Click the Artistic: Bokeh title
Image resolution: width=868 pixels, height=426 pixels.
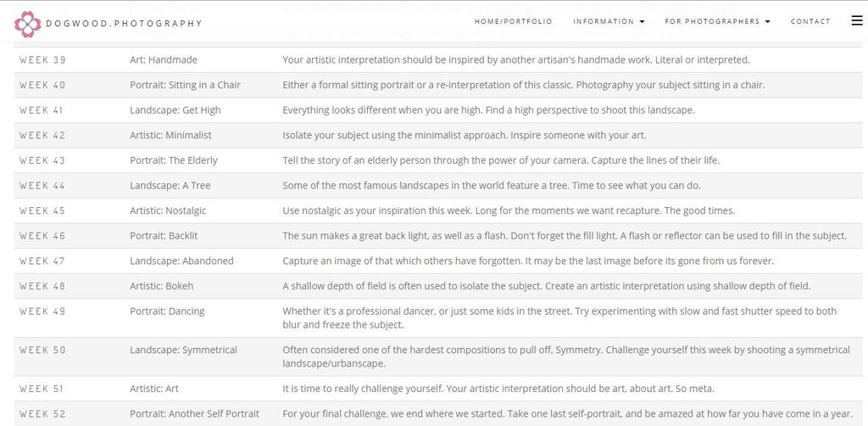click(161, 286)
